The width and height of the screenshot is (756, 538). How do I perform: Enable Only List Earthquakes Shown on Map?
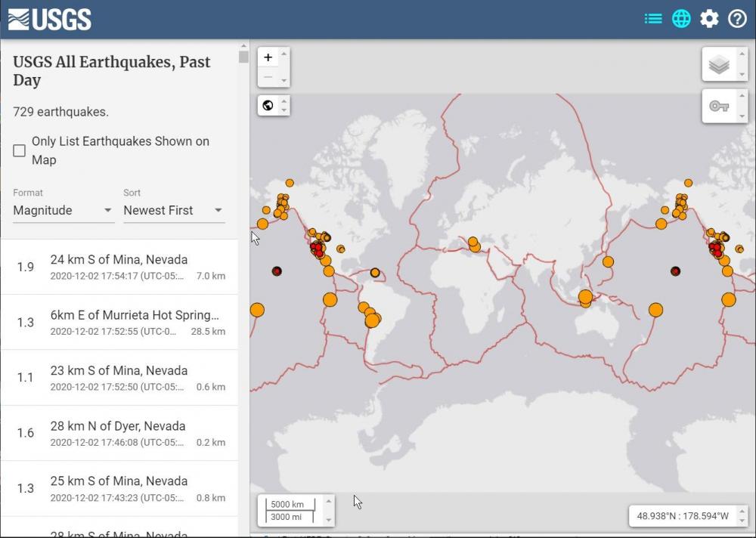[x=19, y=150]
